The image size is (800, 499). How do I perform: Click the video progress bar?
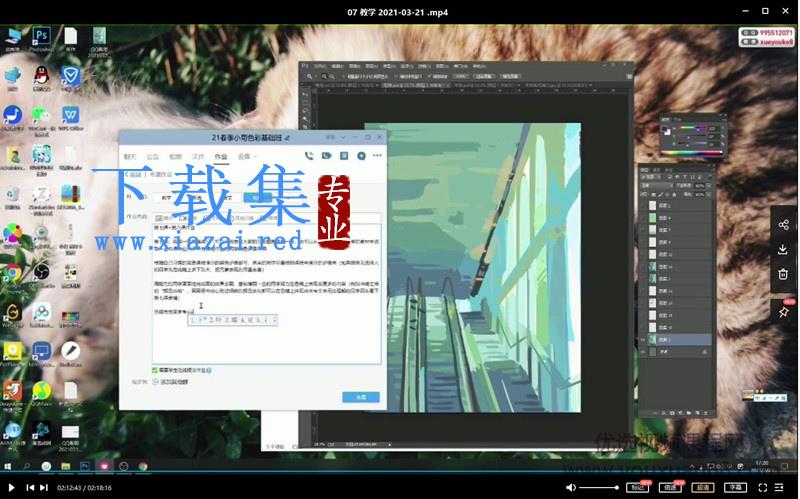click(x=400, y=471)
